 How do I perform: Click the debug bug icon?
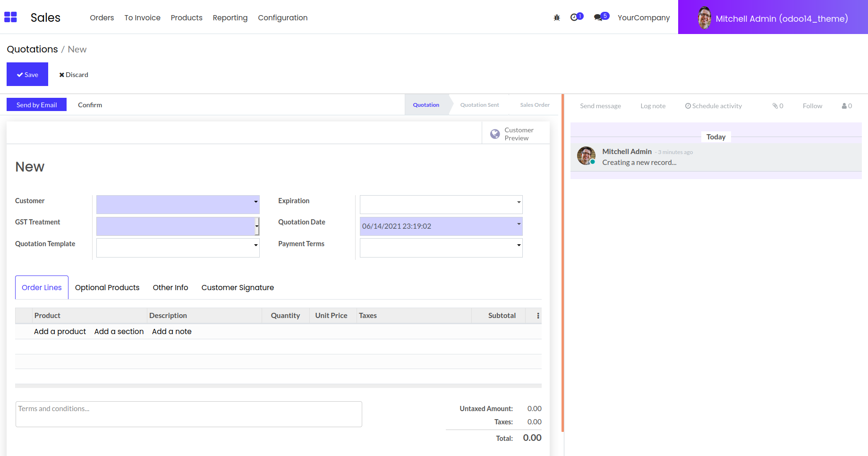tap(557, 18)
